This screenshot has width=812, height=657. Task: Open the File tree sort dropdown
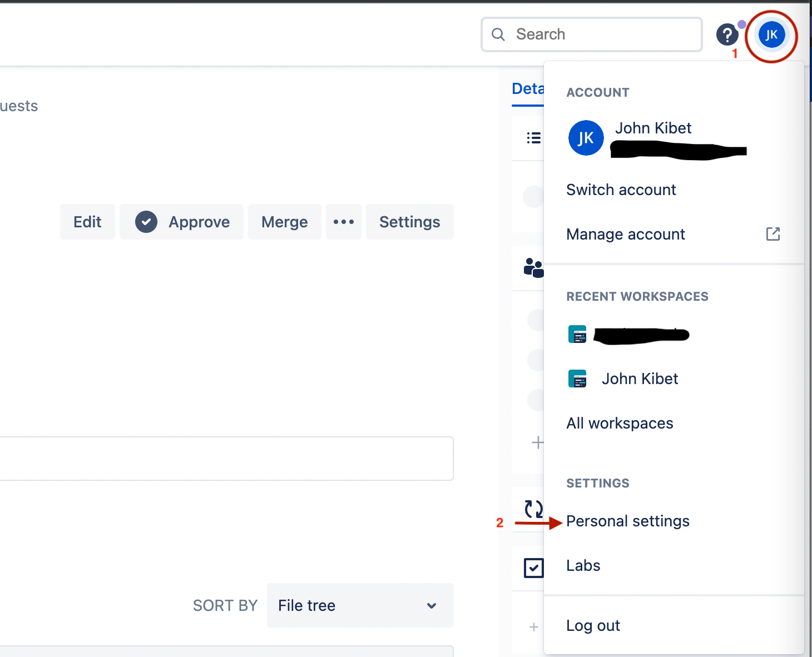(360, 605)
